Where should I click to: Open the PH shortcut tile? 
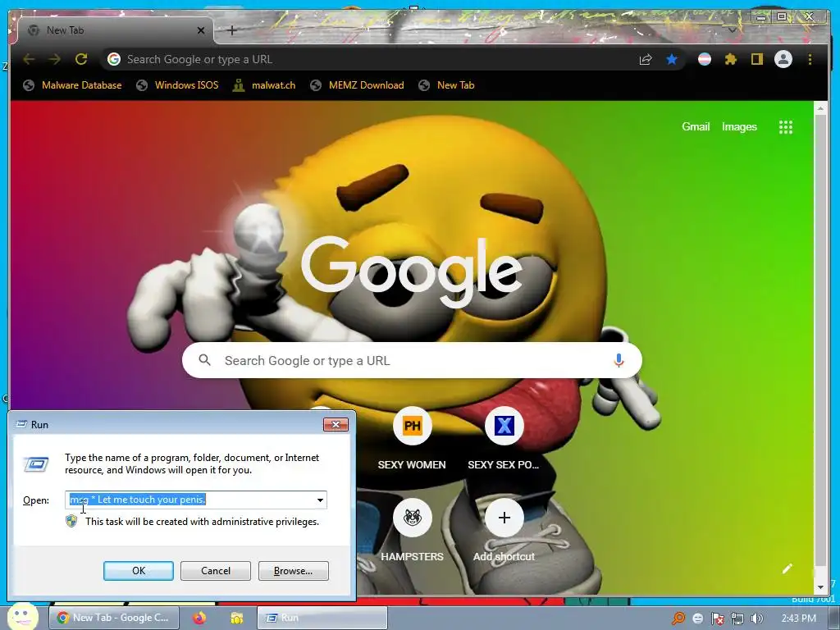(412, 426)
